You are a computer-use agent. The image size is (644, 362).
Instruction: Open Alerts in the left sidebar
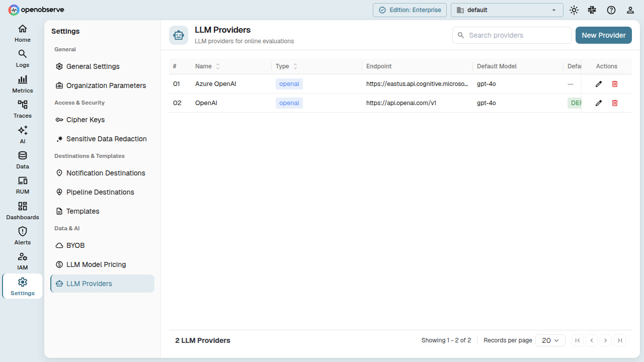point(22,236)
